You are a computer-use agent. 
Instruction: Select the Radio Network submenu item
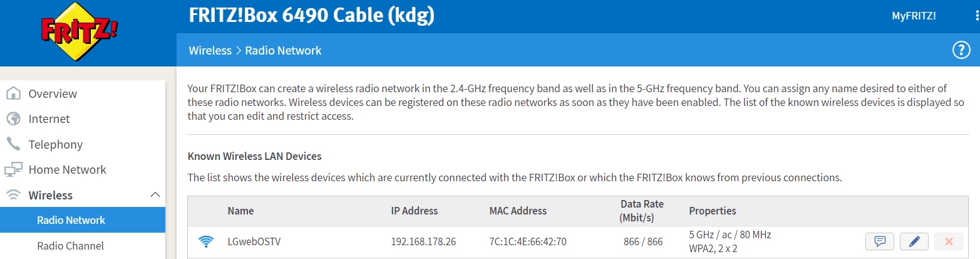point(71,220)
